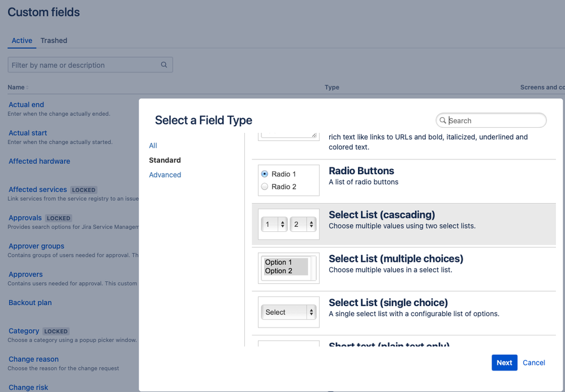Open the Approvers custom field

(x=25, y=274)
